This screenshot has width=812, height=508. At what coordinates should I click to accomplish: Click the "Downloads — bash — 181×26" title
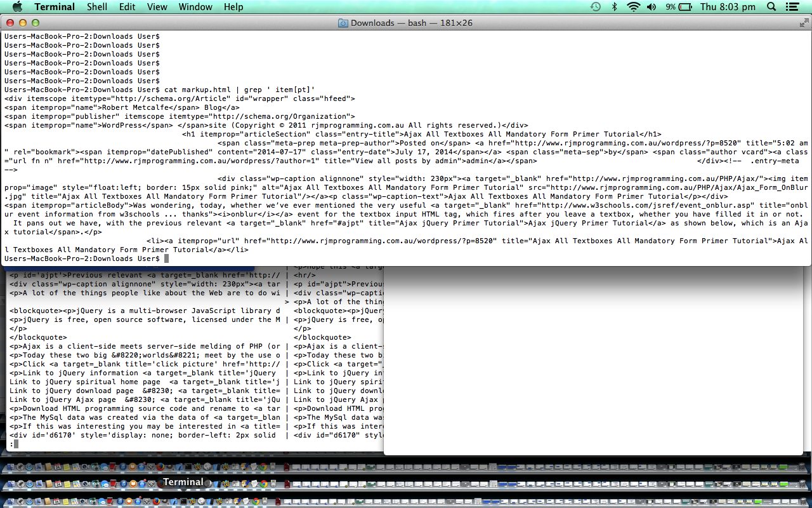(412, 23)
